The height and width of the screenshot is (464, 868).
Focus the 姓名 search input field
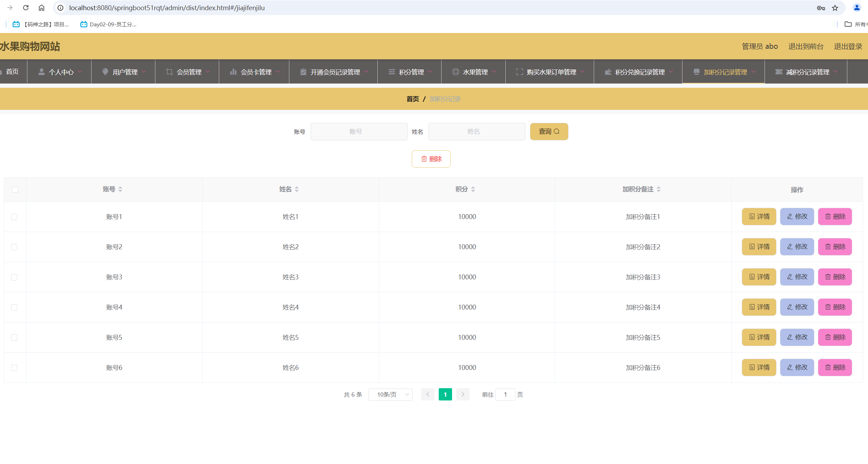(x=476, y=132)
